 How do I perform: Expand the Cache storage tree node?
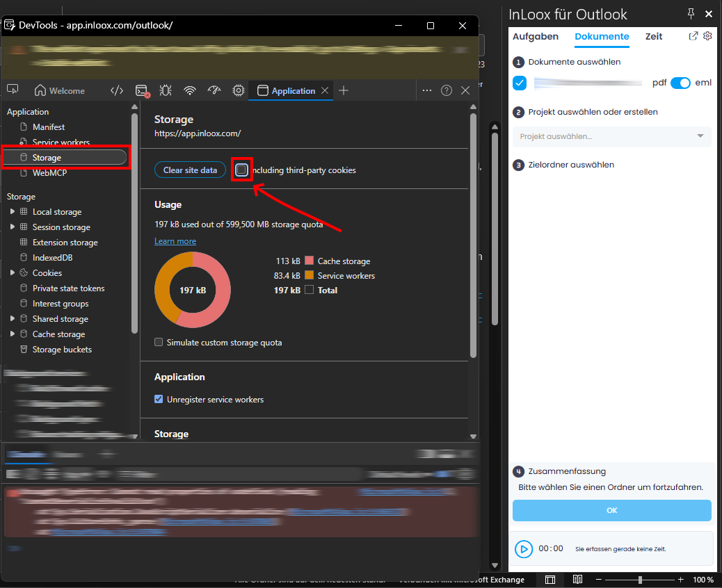pyautogui.click(x=13, y=334)
